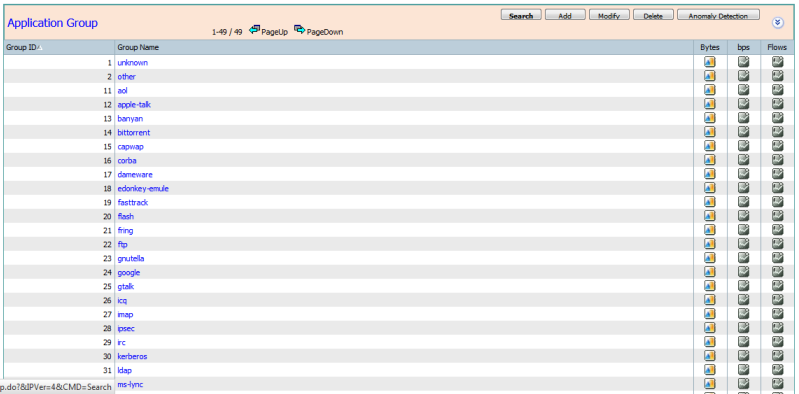The image size is (799, 394).
Task: Open the fring group link
Action: (x=125, y=231)
